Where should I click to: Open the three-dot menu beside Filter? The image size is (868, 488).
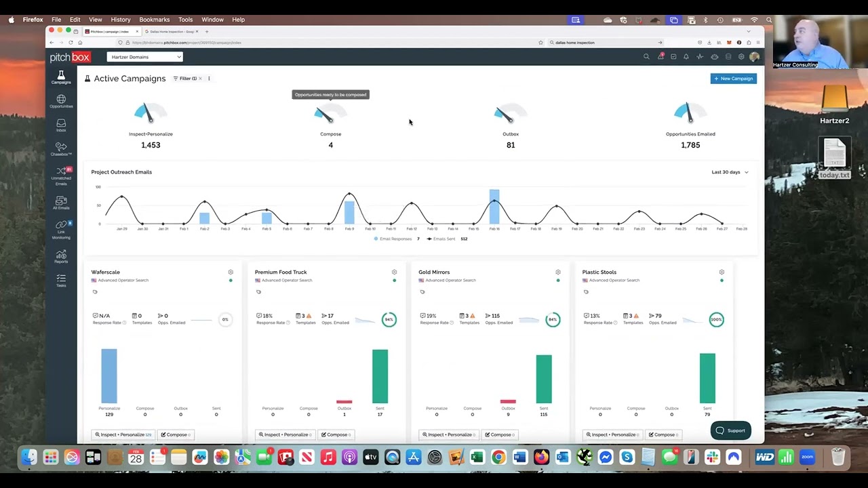(209, 79)
